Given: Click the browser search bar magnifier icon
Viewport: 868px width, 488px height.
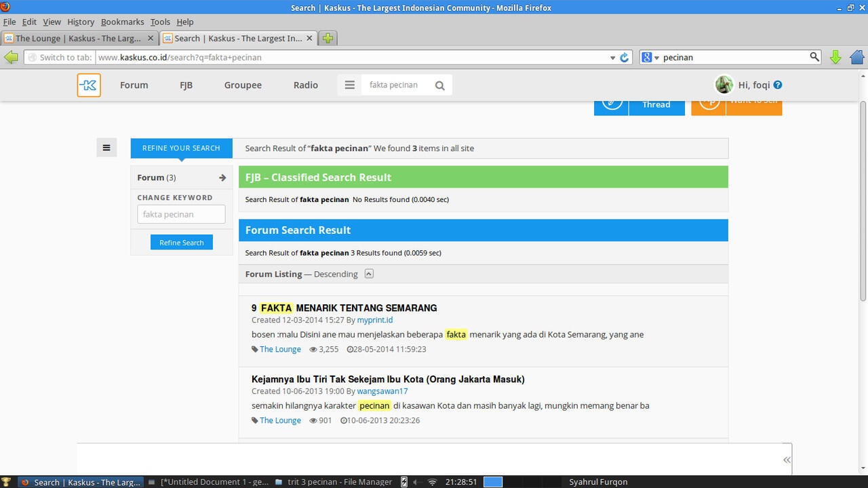Looking at the screenshot, I should point(814,57).
